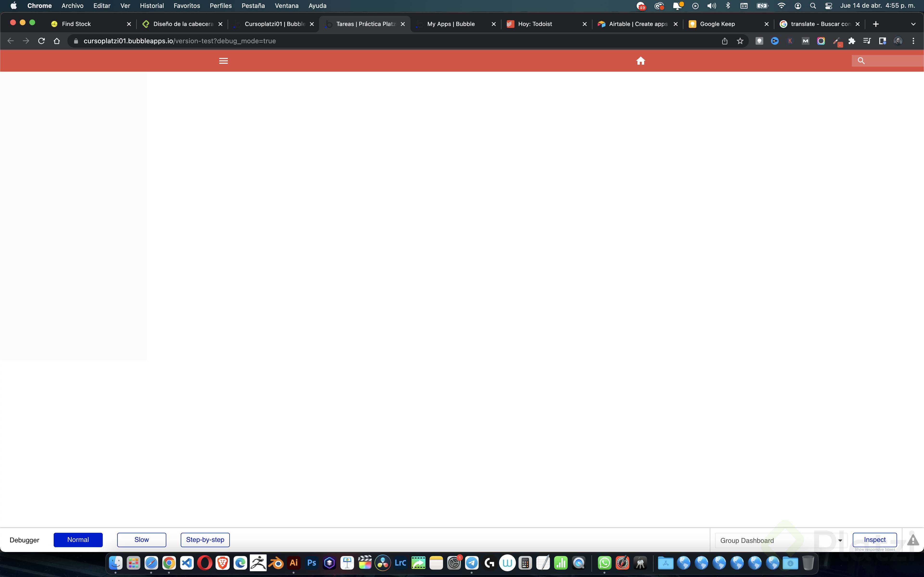Click the search magnifier in the red header
This screenshot has height=577, width=924.
[x=861, y=61]
